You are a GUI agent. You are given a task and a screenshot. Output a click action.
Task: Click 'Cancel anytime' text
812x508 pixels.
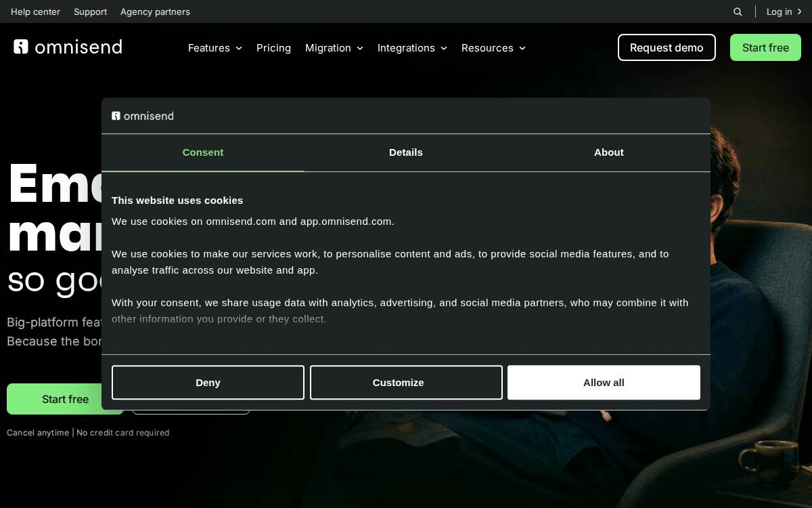38,433
